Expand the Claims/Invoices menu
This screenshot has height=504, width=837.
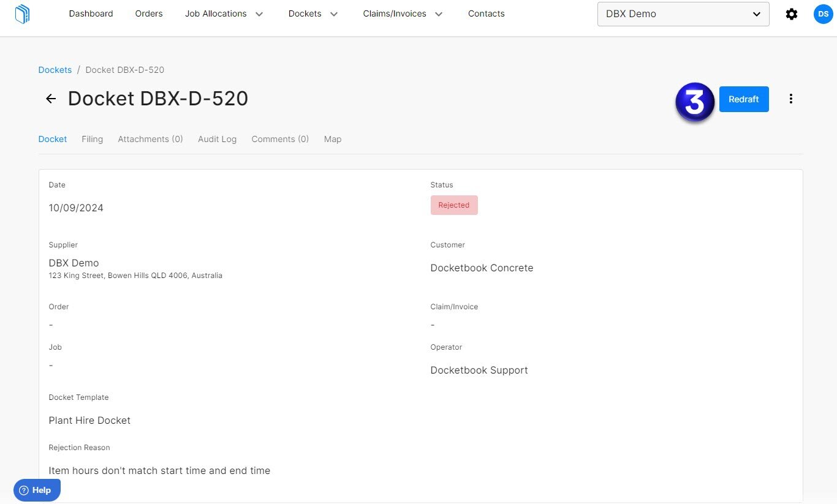pos(402,13)
